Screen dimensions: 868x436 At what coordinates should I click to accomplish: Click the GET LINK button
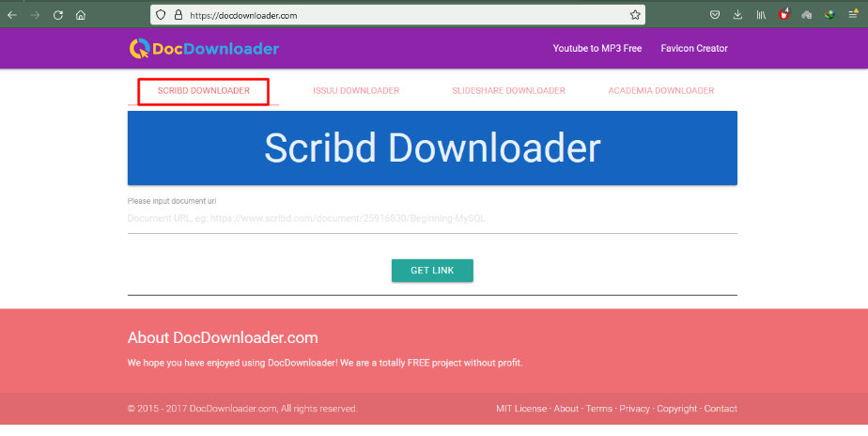pos(432,271)
